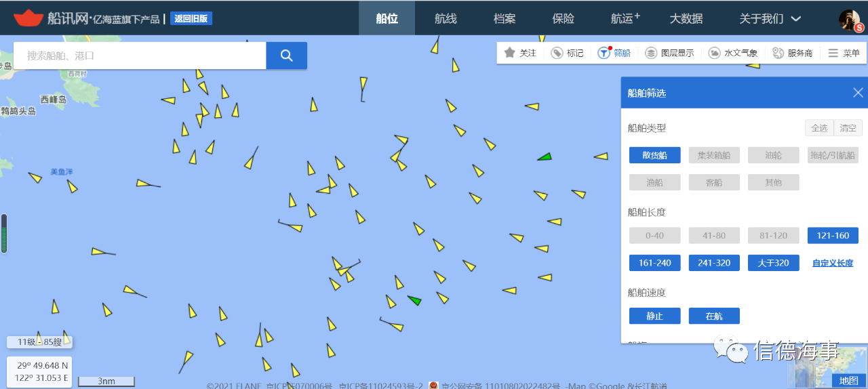Viewport: 868px width, 389px height.
Task: Open the 服务商 service providers tool
Action: [x=792, y=53]
